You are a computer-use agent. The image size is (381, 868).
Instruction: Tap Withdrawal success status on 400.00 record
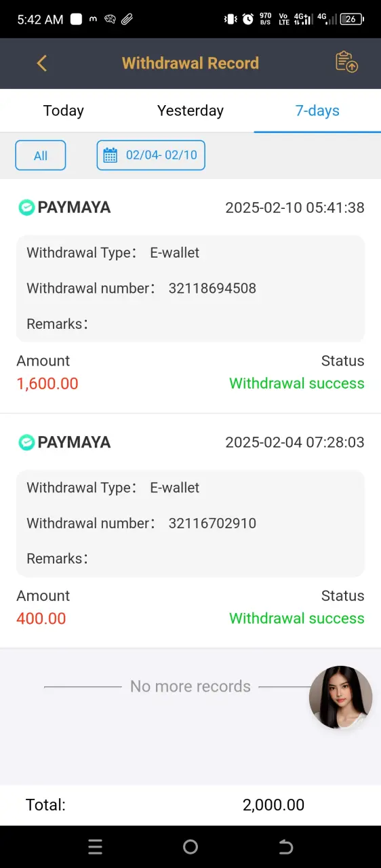pyautogui.click(x=297, y=618)
